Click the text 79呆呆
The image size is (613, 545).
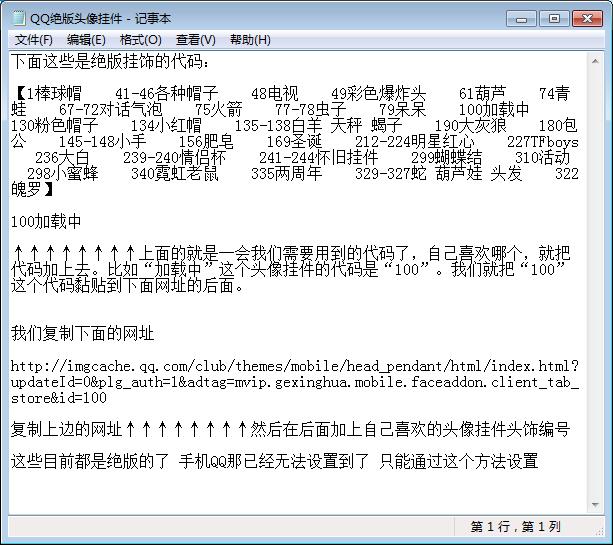point(402,109)
